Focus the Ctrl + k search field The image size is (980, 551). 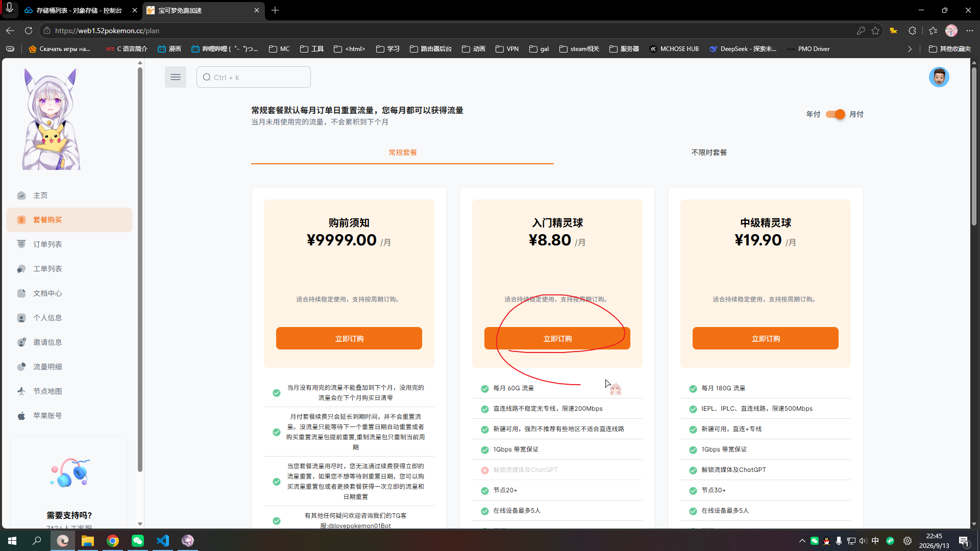[254, 77]
